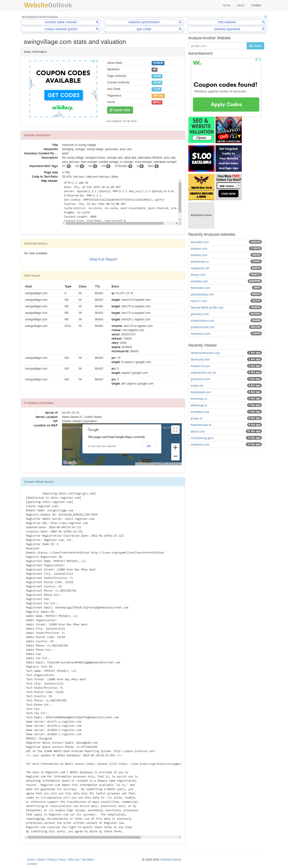
Task: Close the wikibuy coupon codes ad
Action: coord(97,61)
